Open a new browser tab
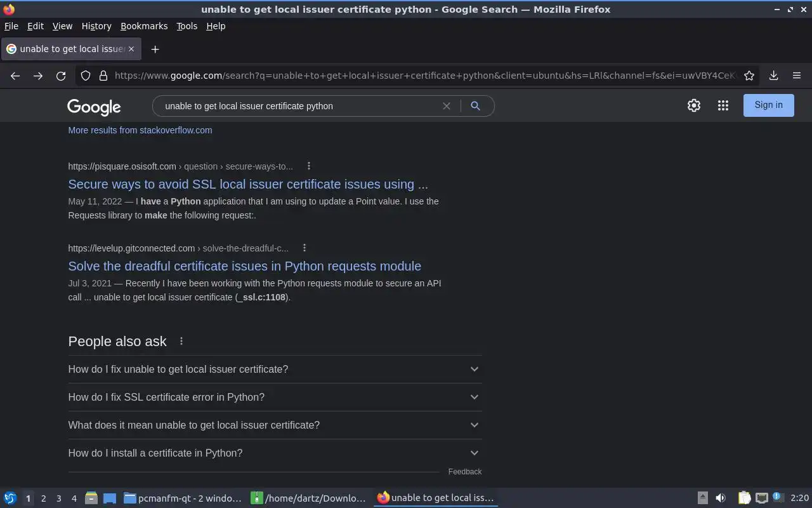The width and height of the screenshot is (812, 508). (155, 49)
